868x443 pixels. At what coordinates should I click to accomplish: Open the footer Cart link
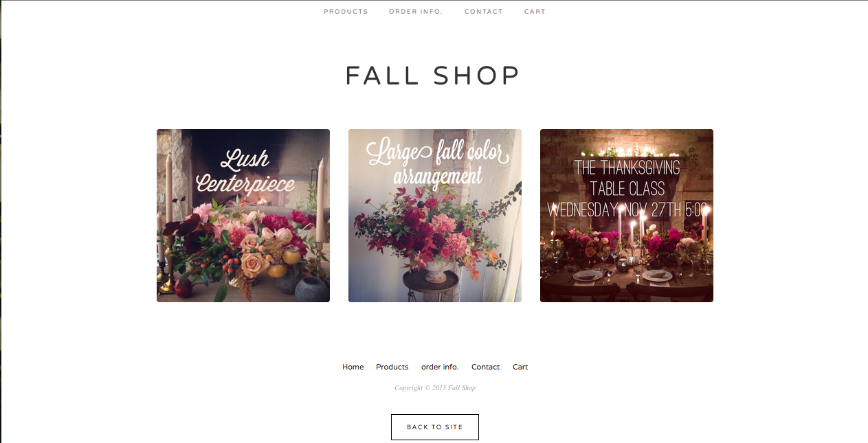pos(520,367)
